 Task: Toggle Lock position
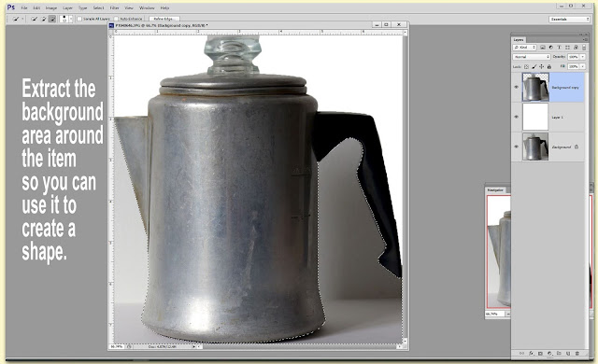[542, 66]
